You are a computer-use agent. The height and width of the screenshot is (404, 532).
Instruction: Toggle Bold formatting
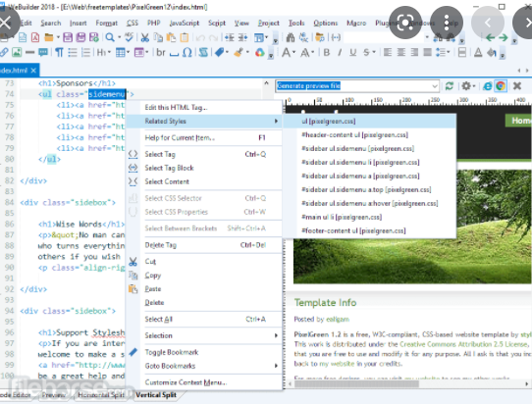pyautogui.click(x=327, y=53)
